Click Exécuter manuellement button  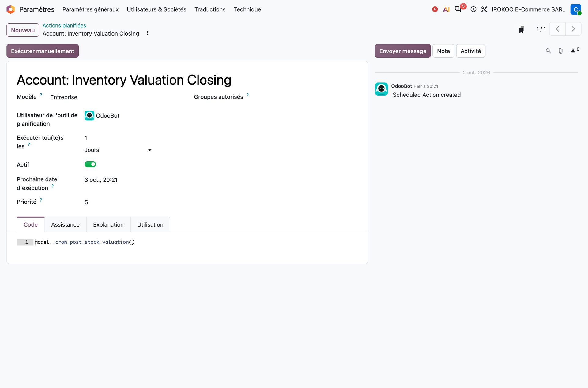coord(43,51)
